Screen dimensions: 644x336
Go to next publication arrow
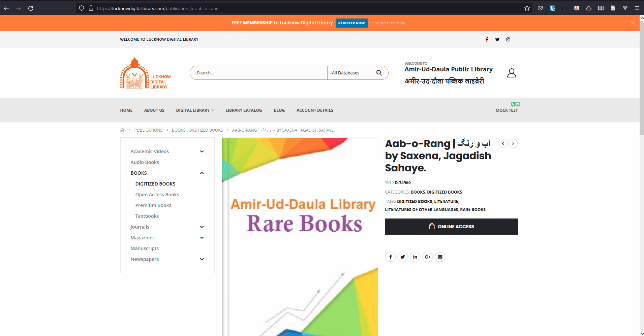coord(513,143)
